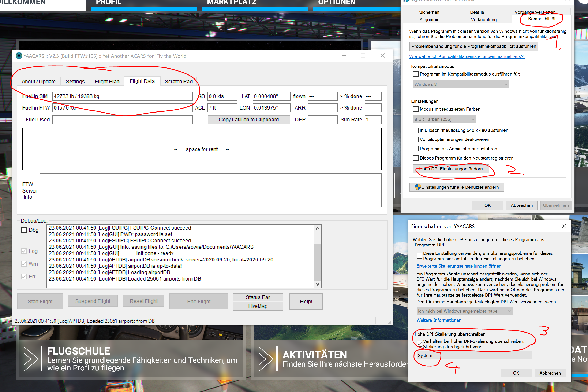Image resolution: width=588 pixels, height=392 pixels.
Task: Click the Start Flight button
Action: 40,301
